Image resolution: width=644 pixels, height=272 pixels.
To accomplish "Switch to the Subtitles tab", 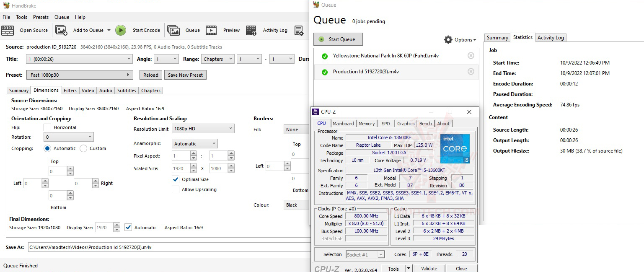I will coord(127,91).
